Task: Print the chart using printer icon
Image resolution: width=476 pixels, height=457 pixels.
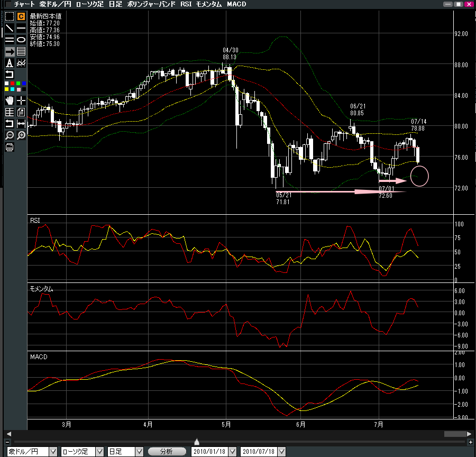Action: click(x=10, y=147)
